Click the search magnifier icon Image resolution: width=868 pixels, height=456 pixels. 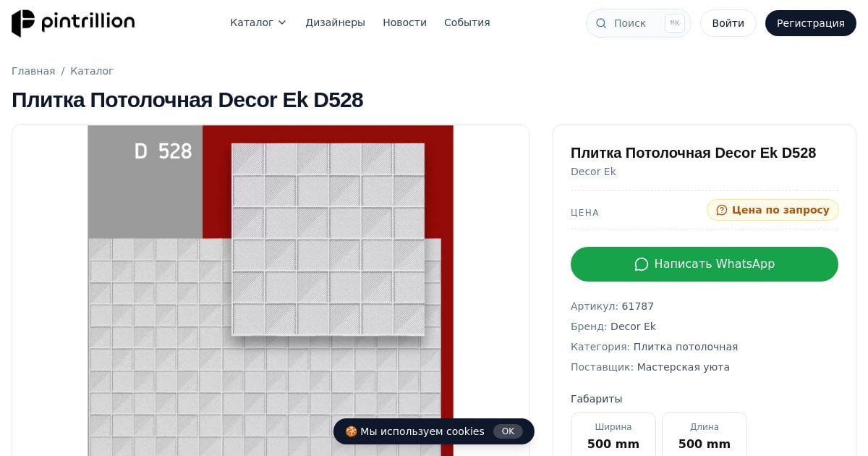(x=601, y=23)
